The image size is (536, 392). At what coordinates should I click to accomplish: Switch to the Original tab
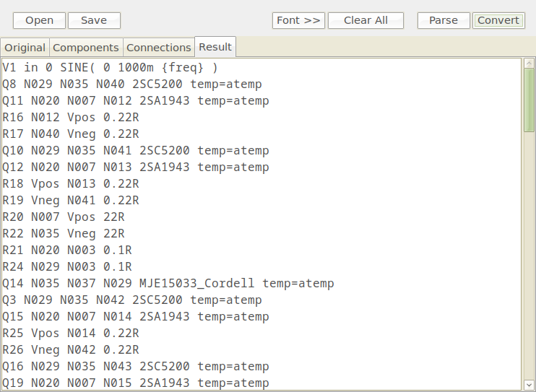tap(25, 48)
